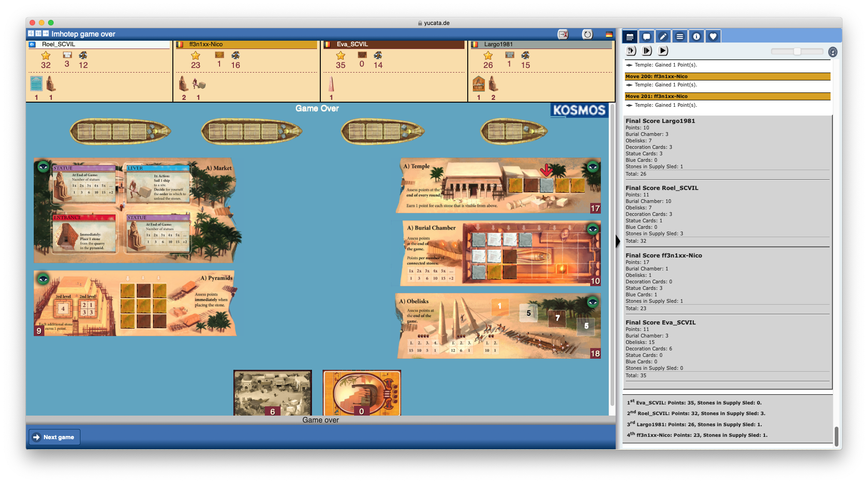Click Eva_SCVIL's flag icon
This screenshot has width=868, height=484.
pos(327,44)
